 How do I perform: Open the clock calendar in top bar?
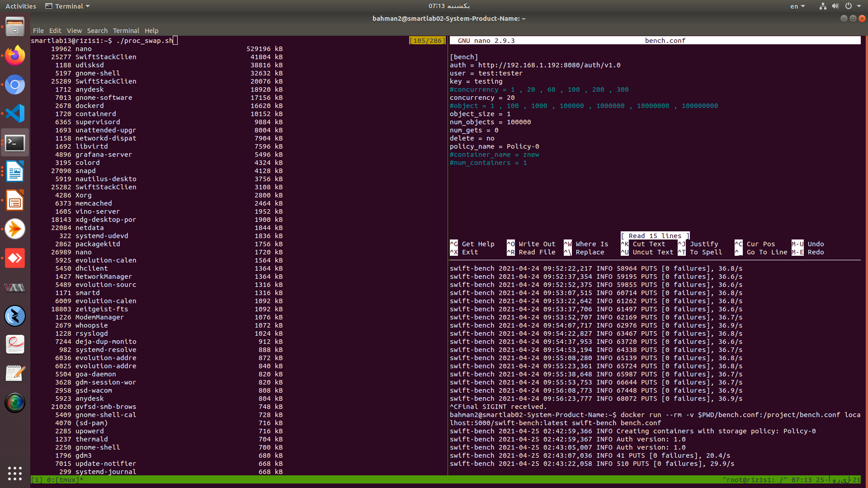[x=448, y=6]
